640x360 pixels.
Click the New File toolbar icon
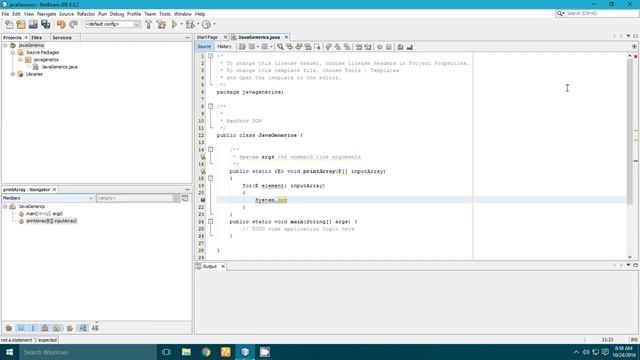click(9, 24)
